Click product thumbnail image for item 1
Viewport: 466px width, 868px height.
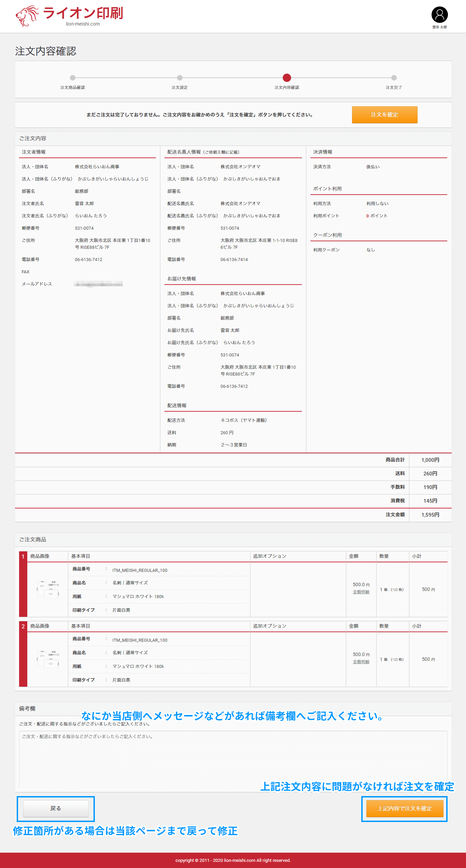pos(48,589)
